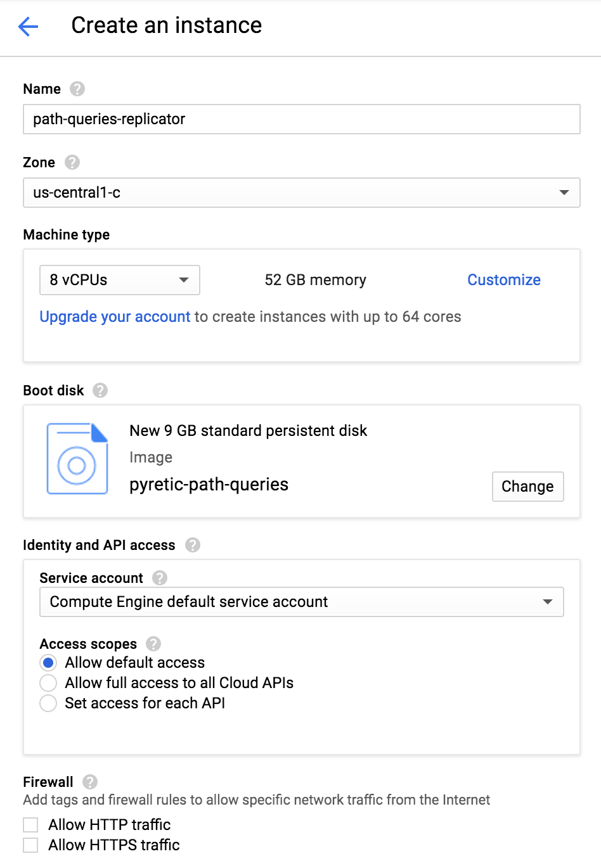The image size is (601, 868).
Task: Click the Name field path-queries-replicator
Action: point(301,119)
